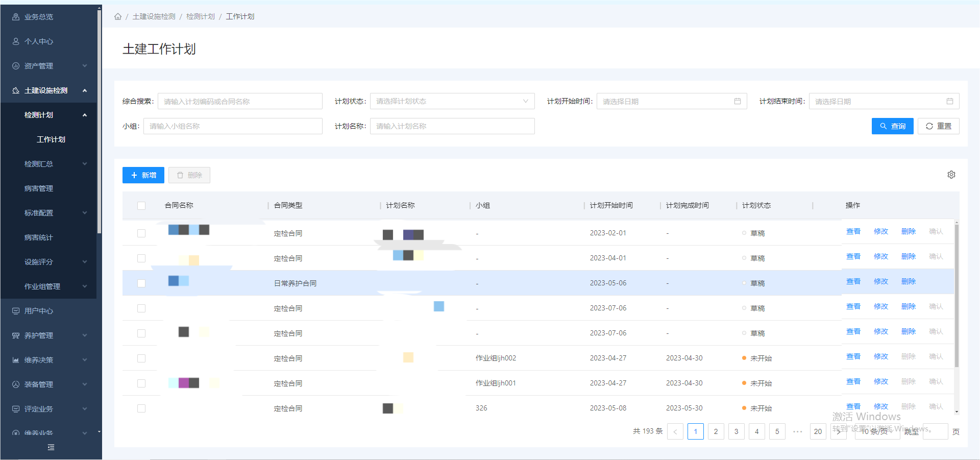Click 修改 for the 作业组ljh001 row
The width and height of the screenshot is (980, 460).
881,381
